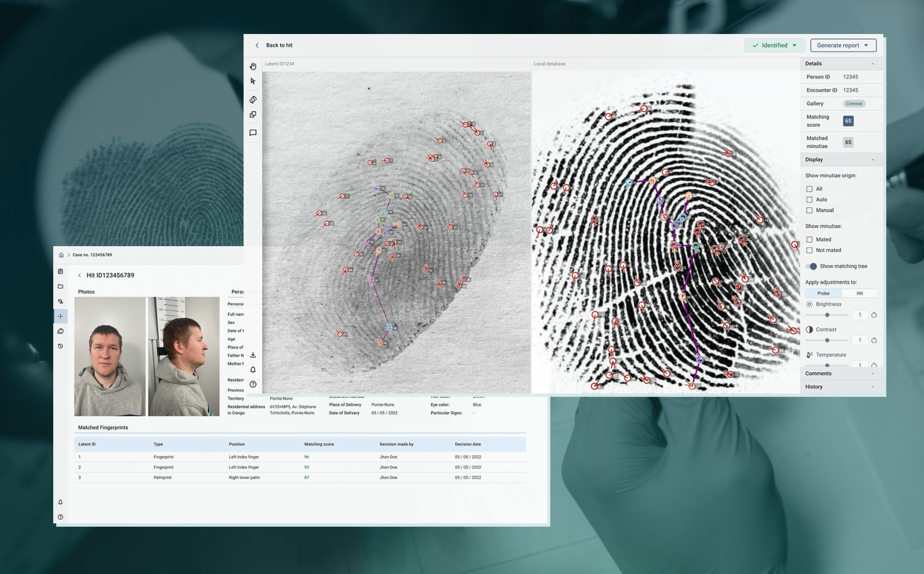The height and width of the screenshot is (574, 924).
Task: Click the history clock sidebar icon
Action: pos(60,346)
